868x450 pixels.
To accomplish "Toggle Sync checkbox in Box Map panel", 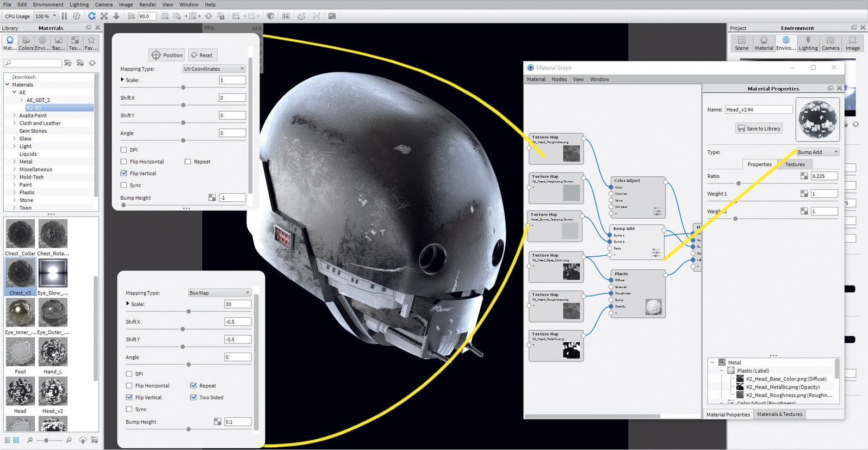I will [x=129, y=409].
